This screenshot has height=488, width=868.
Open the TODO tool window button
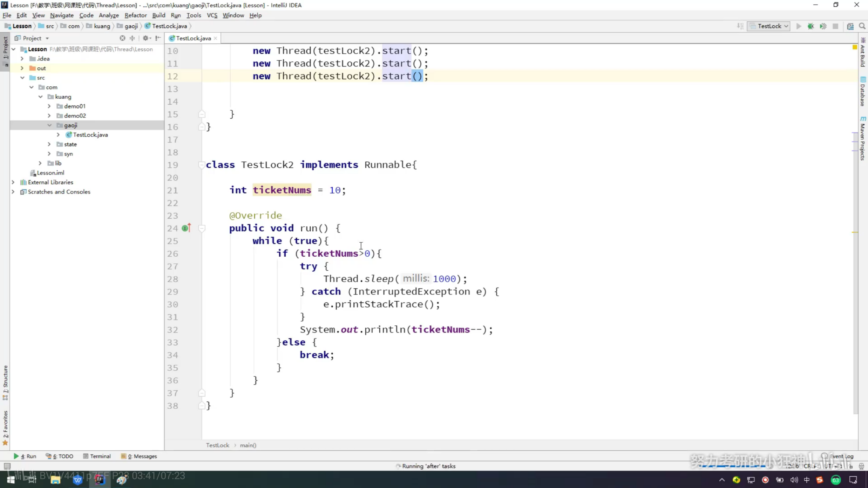[x=60, y=456]
